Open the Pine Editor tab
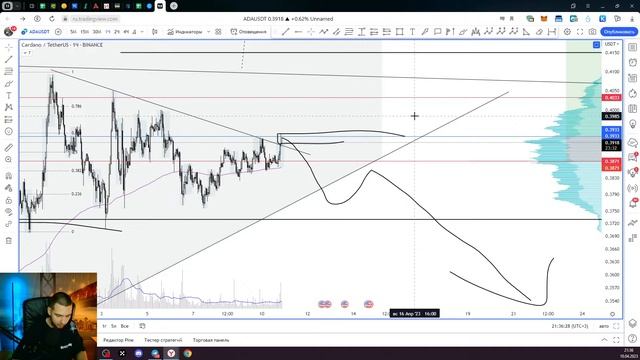 [x=118, y=340]
